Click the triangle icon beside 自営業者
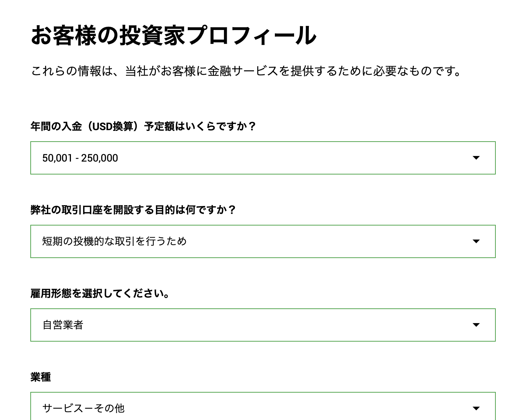Viewport: 532px width, 420px height. point(476,325)
